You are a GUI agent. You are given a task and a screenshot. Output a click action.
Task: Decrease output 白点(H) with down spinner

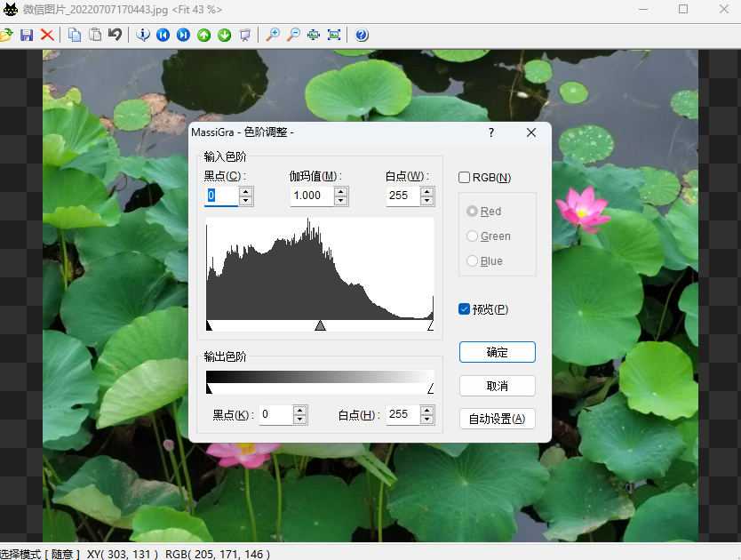(427, 419)
